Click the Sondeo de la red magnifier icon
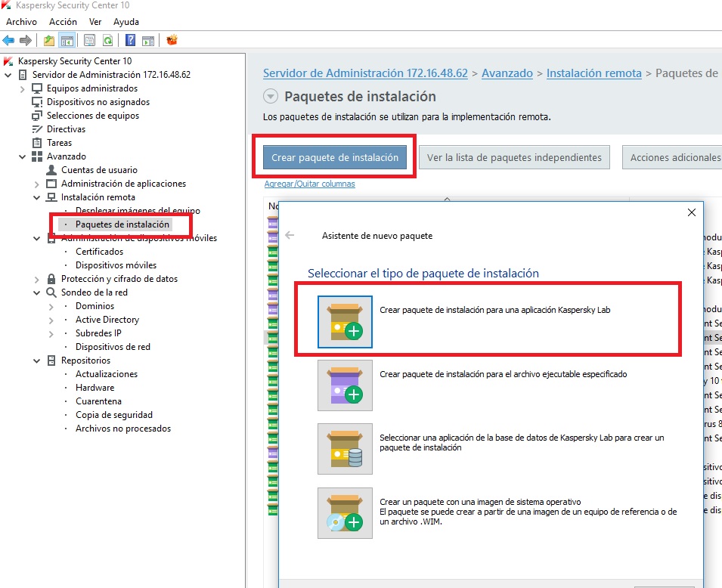This screenshot has height=588, width=722. point(51,292)
